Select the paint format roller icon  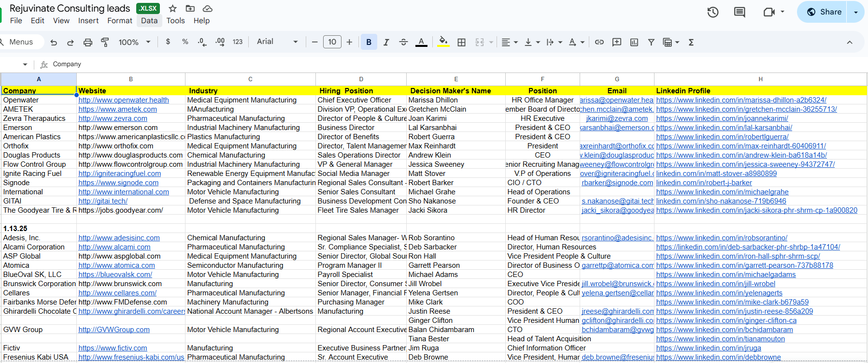pos(105,43)
